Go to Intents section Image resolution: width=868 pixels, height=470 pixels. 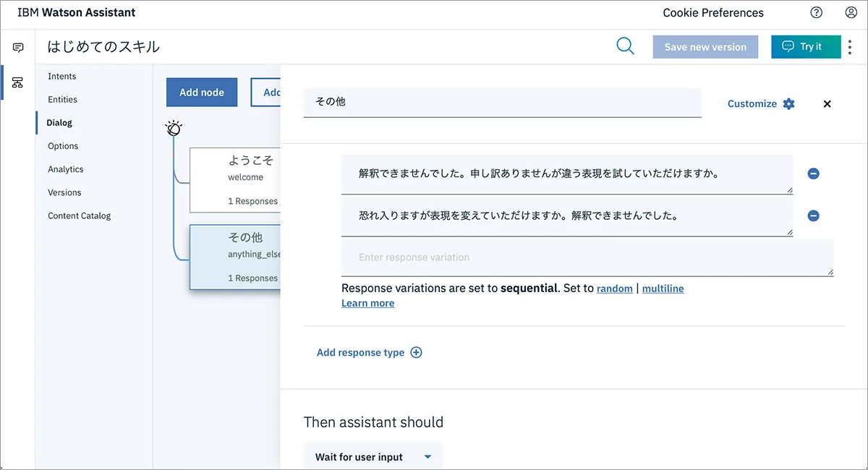[62, 76]
